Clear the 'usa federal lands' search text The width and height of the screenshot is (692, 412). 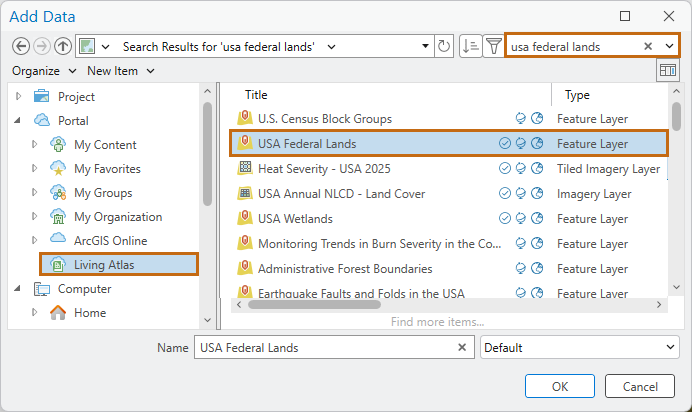(648, 46)
